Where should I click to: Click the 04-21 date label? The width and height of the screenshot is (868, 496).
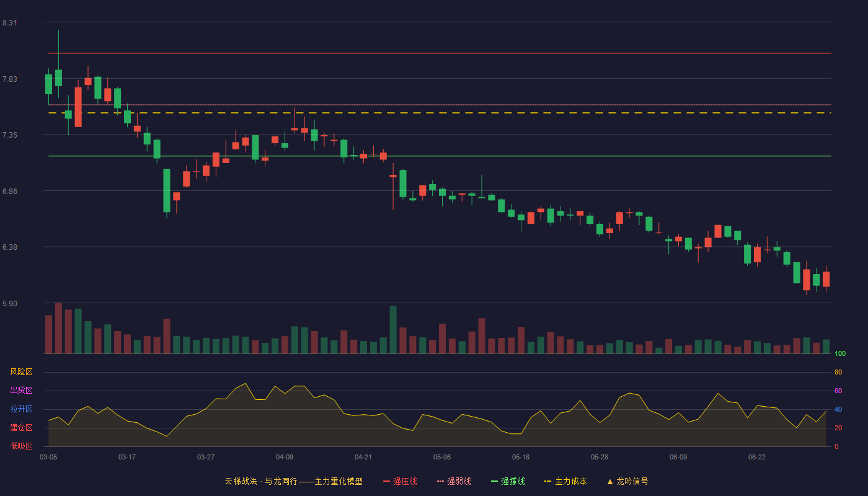(x=363, y=457)
